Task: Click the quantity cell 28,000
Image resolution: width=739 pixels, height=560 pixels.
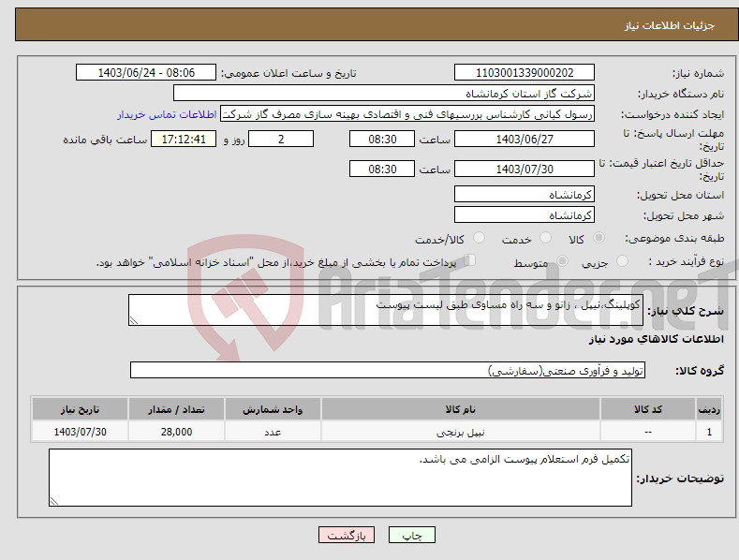Action: click(x=176, y=432)
